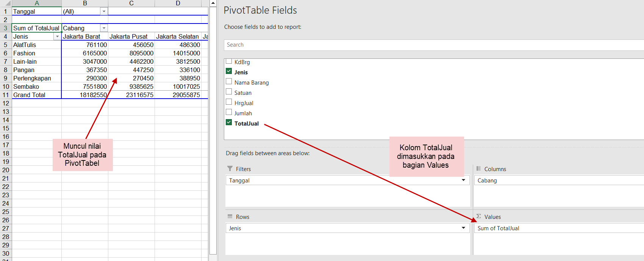This screenshot has width=644, height=261.
Task: Select column C header
Action: click(131, 3)
